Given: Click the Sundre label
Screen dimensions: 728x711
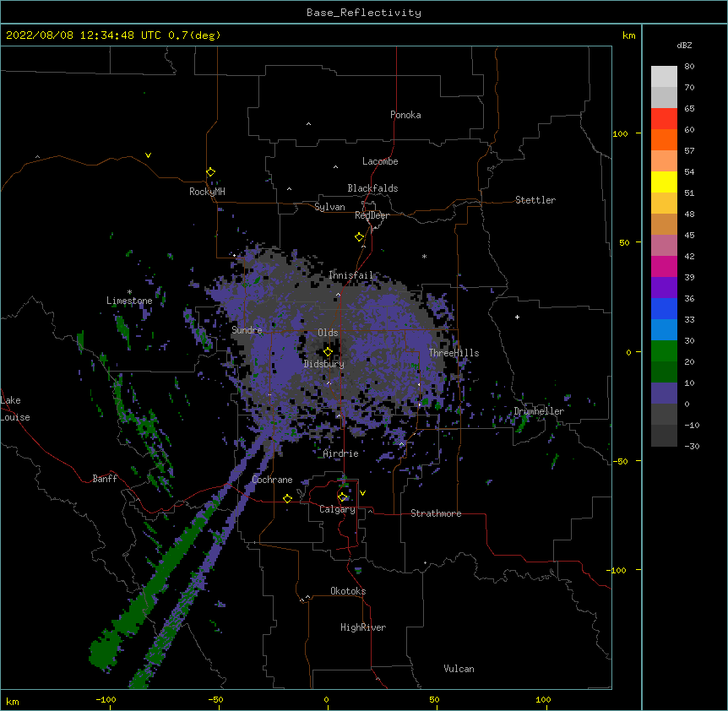Looking at the screenshot, I should [247, 330].
